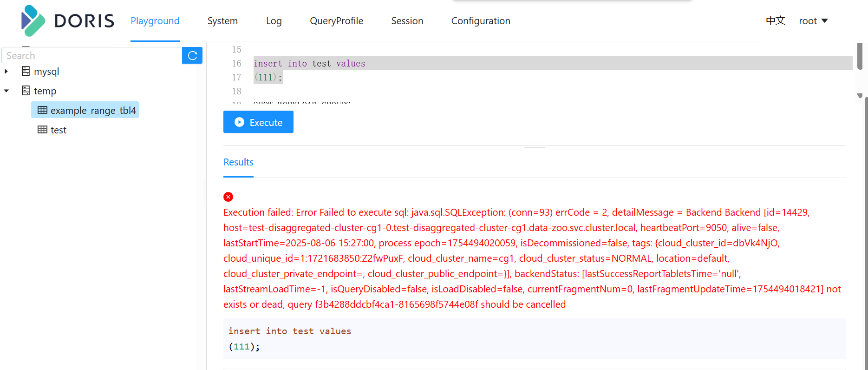Click the sidebar collapse handle
The image size is (868, 370).
[204, 190]
